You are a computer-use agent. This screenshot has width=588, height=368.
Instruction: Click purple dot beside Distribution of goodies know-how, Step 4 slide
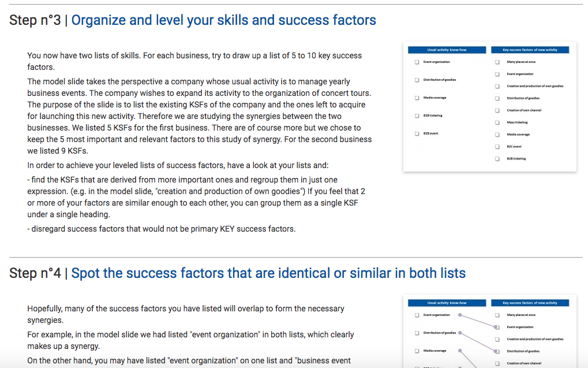(x=460, y=333)
